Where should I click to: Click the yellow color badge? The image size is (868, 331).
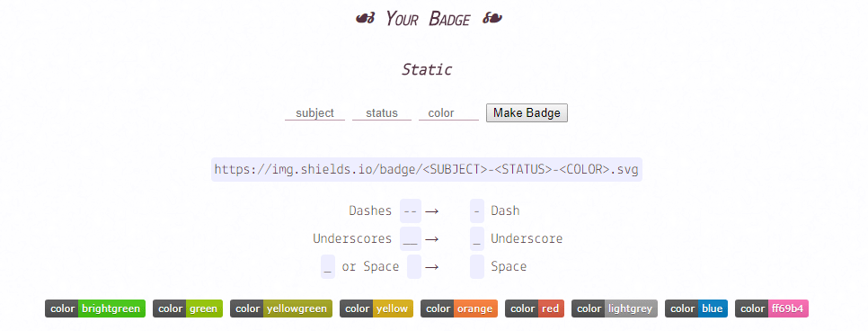click(x=376, y=309)
